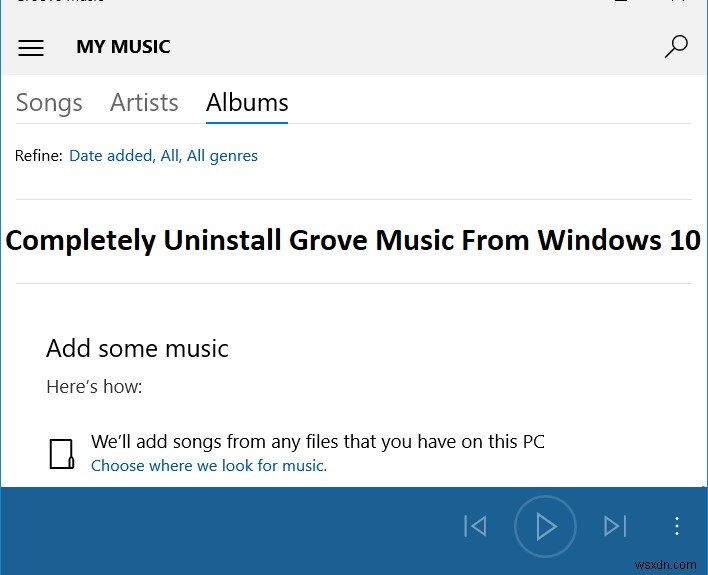Switch to the Artists tab
The height and width of the screenshot is (575, 708).
(144, 102)
